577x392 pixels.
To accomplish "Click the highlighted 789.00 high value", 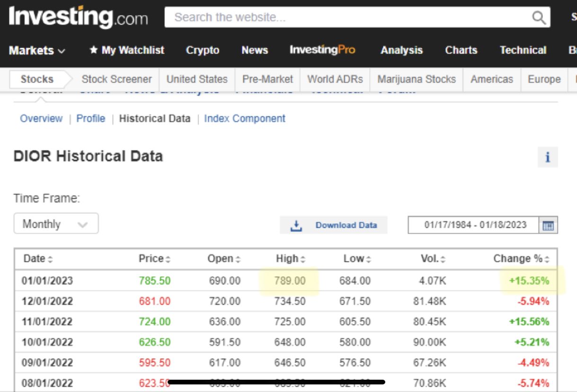I will click(290, 281).
